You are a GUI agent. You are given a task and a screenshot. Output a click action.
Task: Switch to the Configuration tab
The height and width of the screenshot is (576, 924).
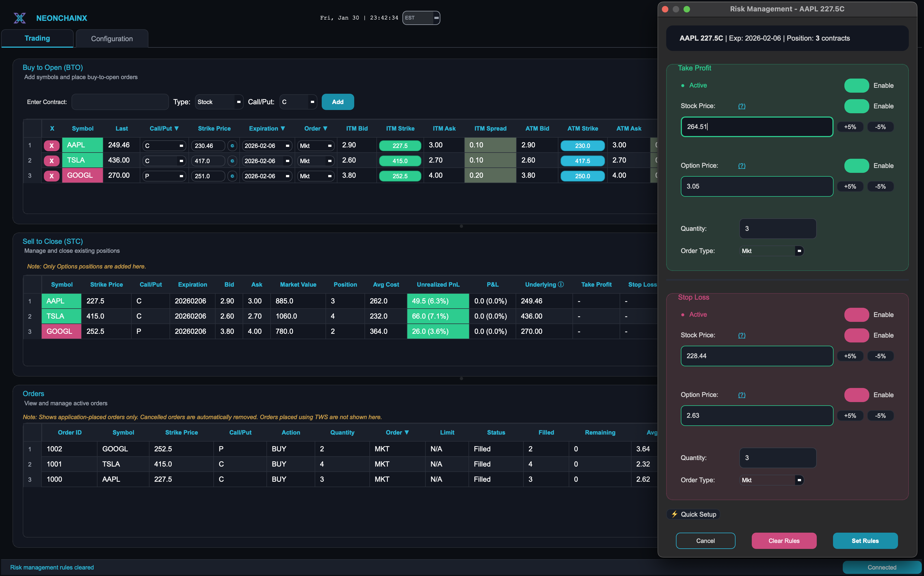pos(112,39)
